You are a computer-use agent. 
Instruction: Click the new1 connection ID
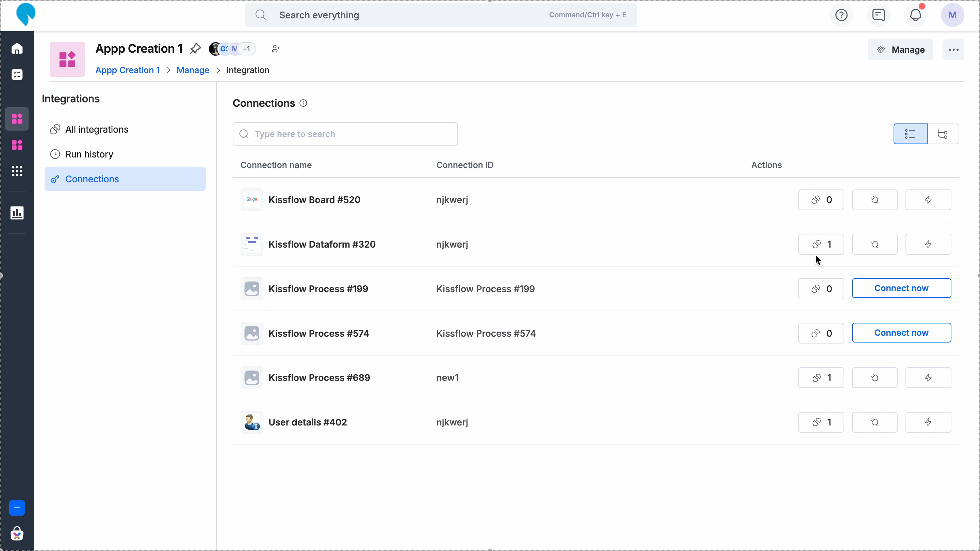click(x=447, y=378)
